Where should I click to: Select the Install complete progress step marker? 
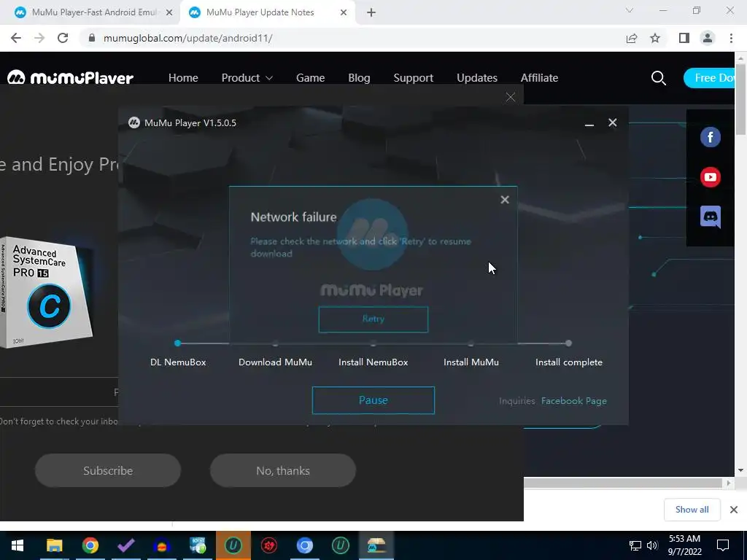coord(568,343)
